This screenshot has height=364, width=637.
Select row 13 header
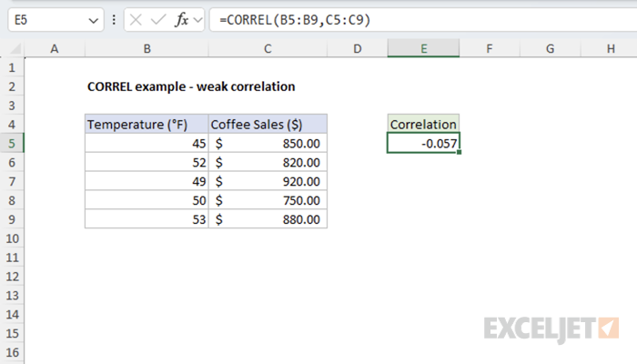point(12,296)
